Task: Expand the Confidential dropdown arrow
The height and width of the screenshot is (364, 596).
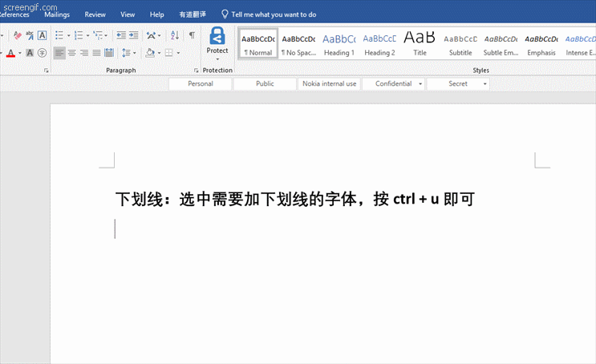Action: click(420, 84)
